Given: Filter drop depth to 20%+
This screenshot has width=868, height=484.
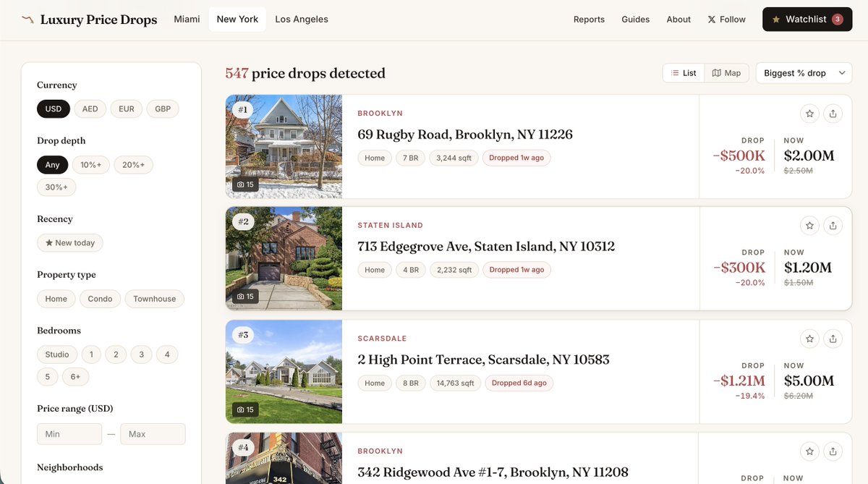Looking at the screenshot, I should 133,165.
